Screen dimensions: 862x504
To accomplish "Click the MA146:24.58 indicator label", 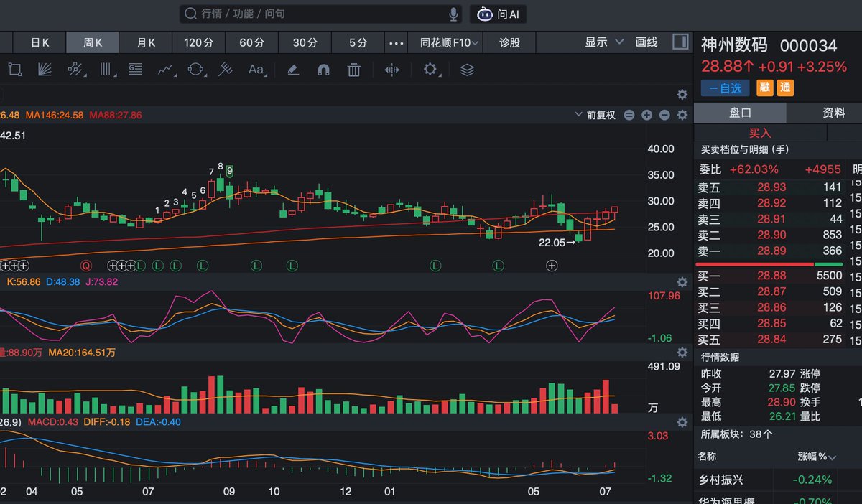I will click(x=55, y=115).
